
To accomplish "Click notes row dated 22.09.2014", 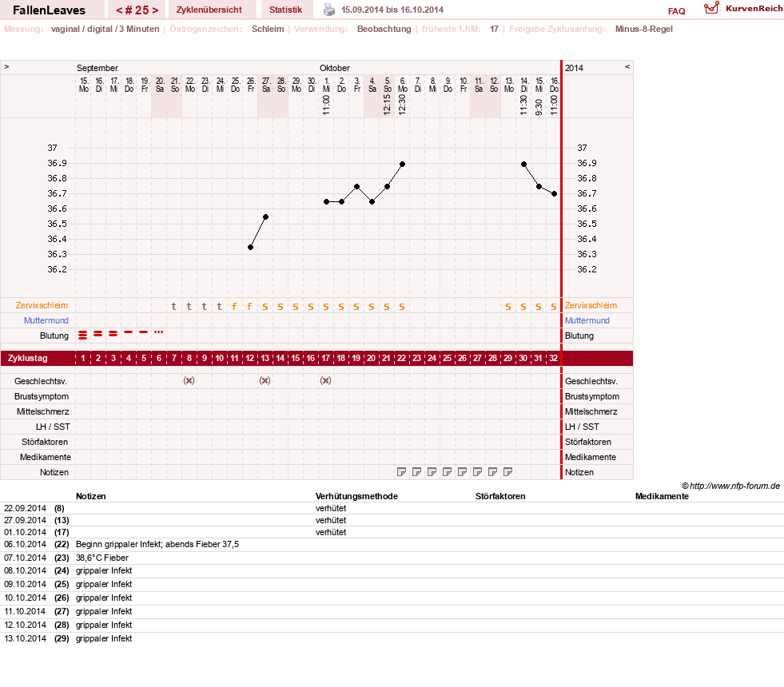I will [392, 508].
